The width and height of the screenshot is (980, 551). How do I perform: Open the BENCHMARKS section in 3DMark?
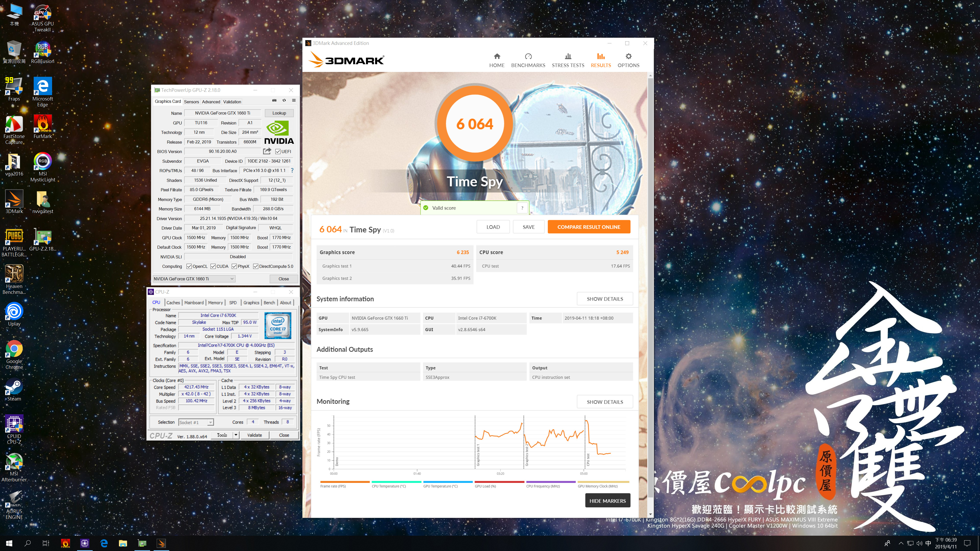(528, 60)
